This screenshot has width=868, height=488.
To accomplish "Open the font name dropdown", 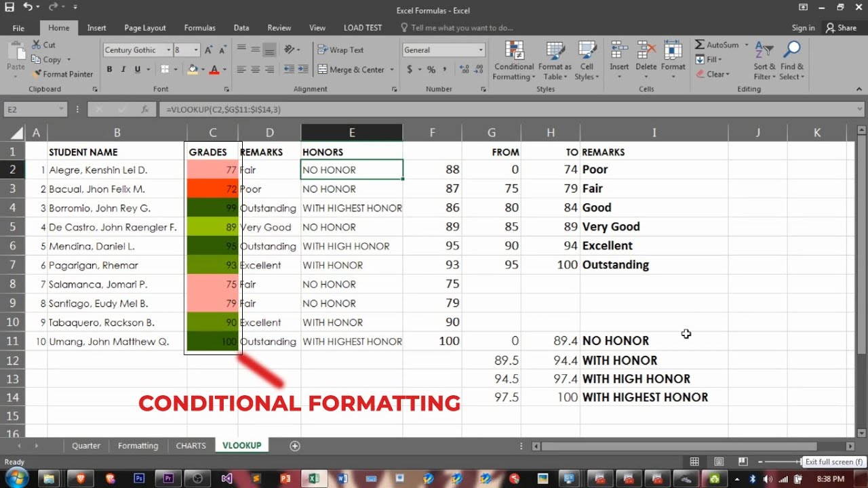I will 167,50.
